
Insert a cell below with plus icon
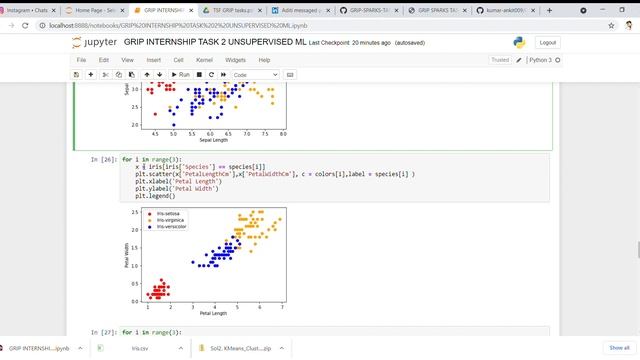pos(91,75)
